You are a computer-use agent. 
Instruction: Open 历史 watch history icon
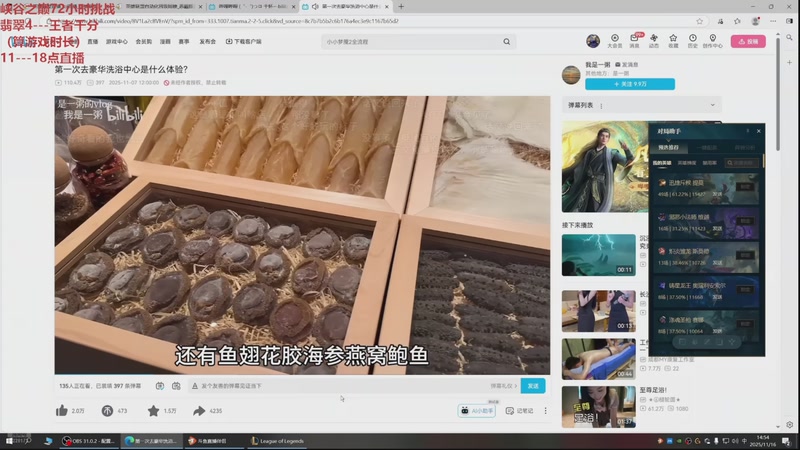(693, 41)
